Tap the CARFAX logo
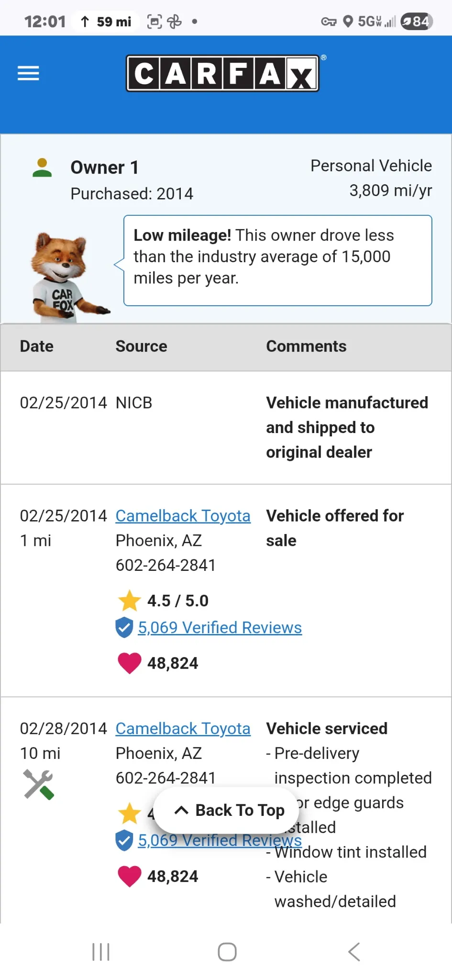Viewport: 452px width, 980px height. 222,73
